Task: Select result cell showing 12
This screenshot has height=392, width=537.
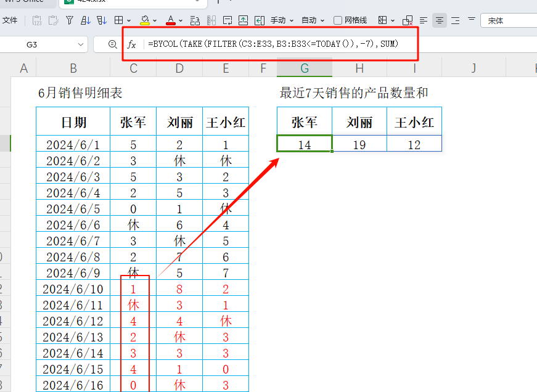Action: pos(414,144)
